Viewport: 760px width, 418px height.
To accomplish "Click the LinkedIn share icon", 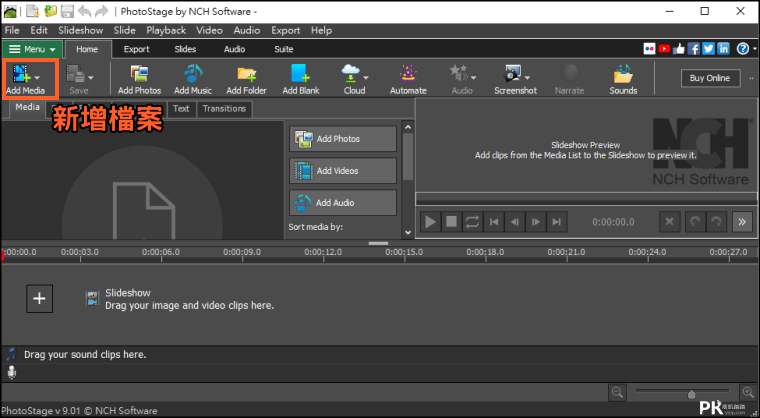I will click(724, 48).
